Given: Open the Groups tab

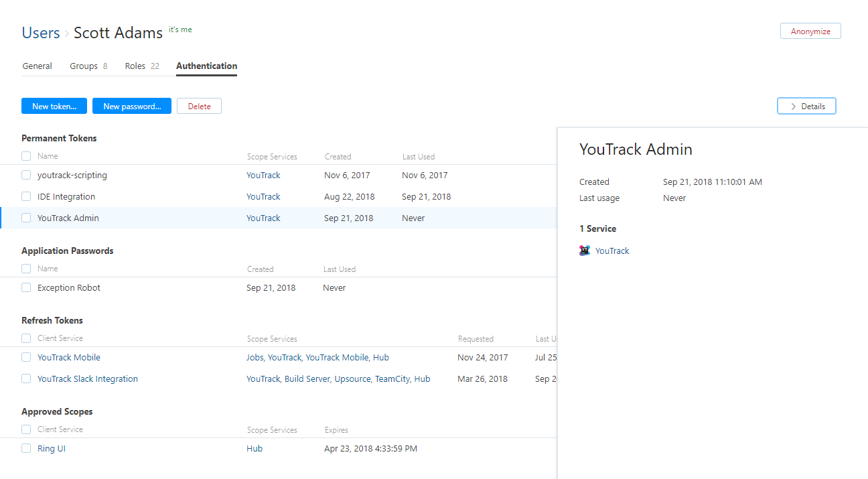Looking at the screenshot, I should click(84, 66).
